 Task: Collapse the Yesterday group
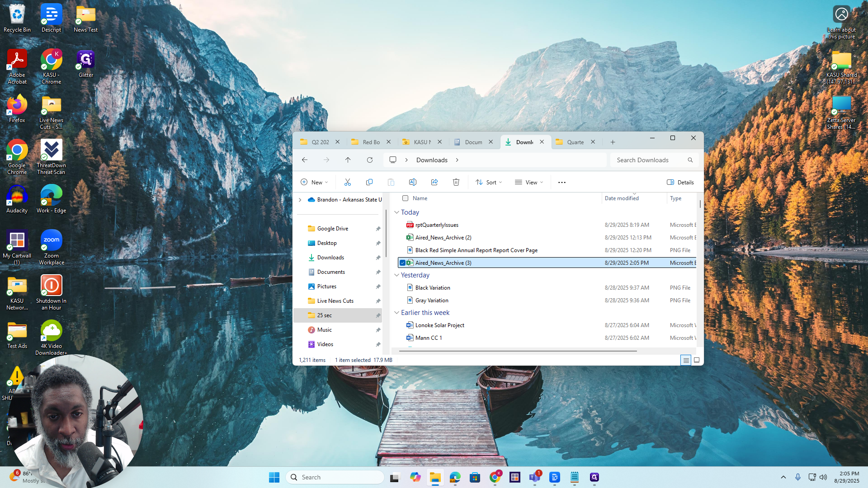coord(396,275)
